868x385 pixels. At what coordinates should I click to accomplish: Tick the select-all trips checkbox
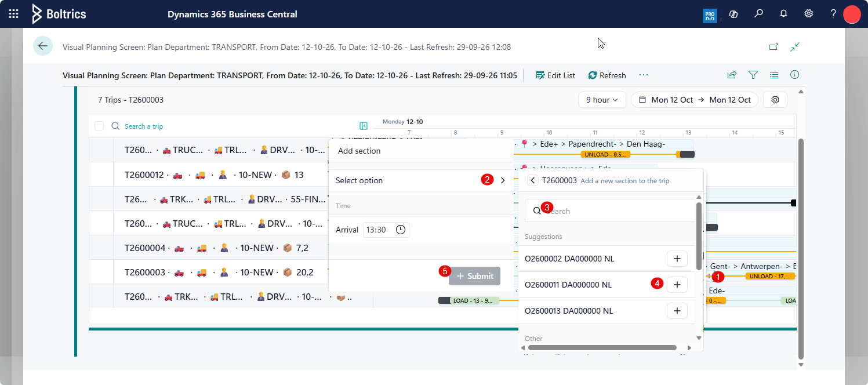[x=99, y=126]
